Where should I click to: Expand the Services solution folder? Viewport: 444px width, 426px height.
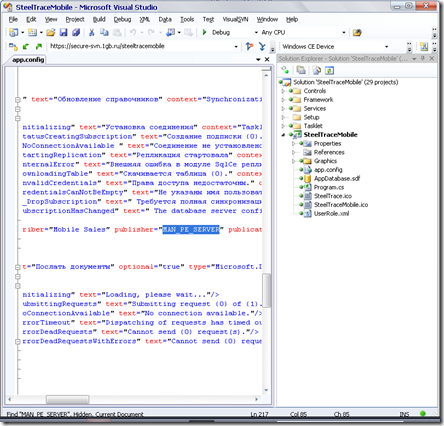pos(283,108)
